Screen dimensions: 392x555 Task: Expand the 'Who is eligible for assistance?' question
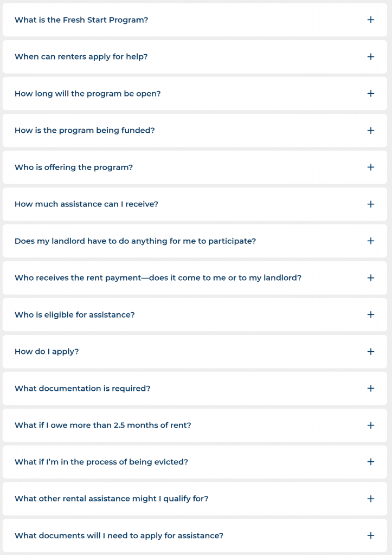tap(371, 315)
